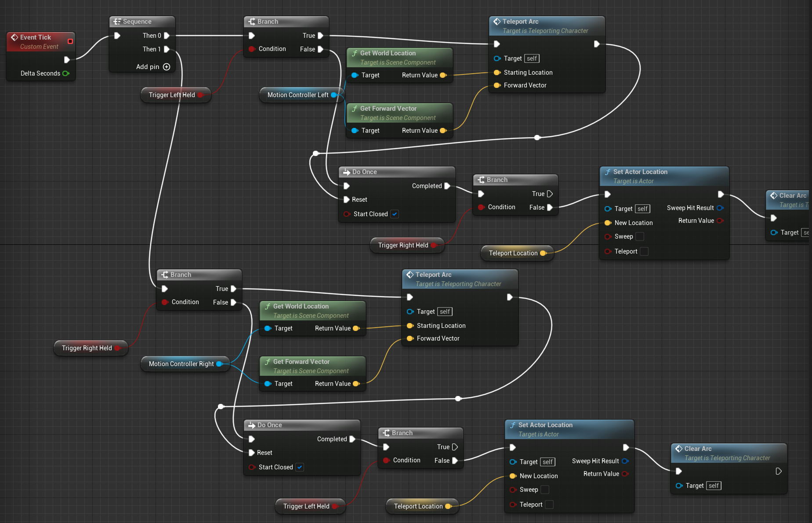Select Trigger Left Held variable below lower Do Once
Viewport: 812px width, 523px height.
tap(310, 506)
